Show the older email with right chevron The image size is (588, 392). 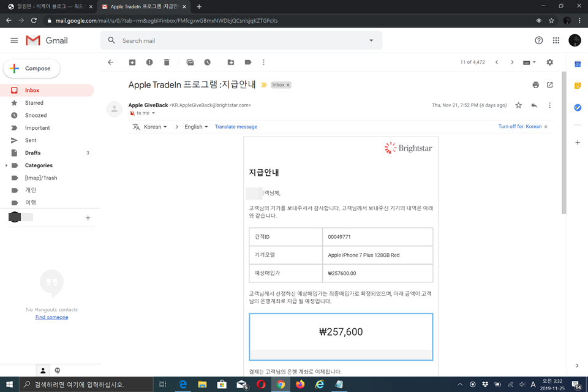click(512, 62)
